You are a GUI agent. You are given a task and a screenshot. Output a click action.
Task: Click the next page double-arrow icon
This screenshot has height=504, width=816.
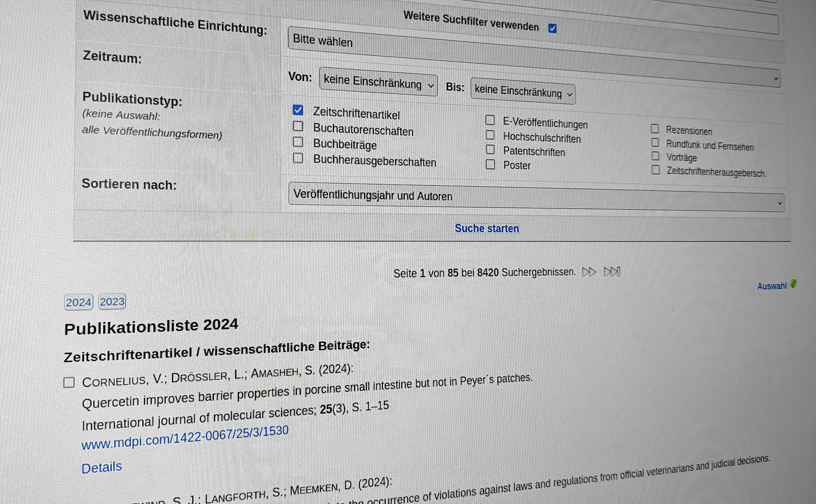[589, 272]
